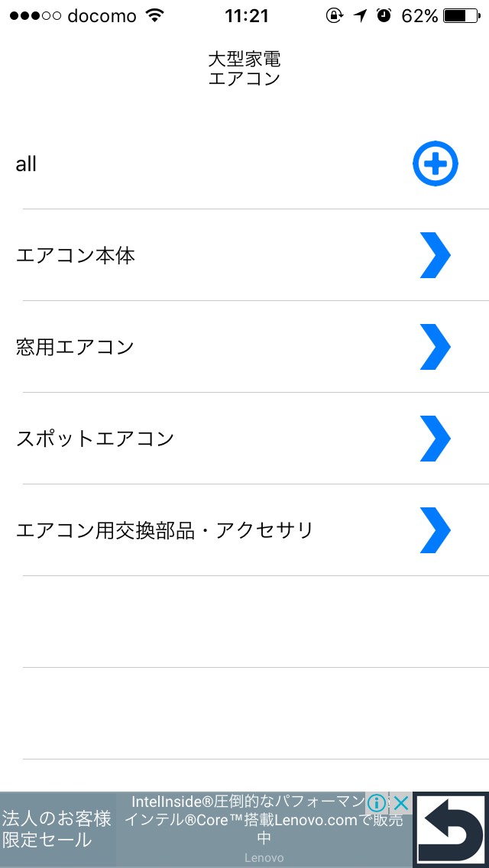Screen dimensions: 489x868
Task: Choose the スポットエアコン list item
Action: [x=96, y=439]
